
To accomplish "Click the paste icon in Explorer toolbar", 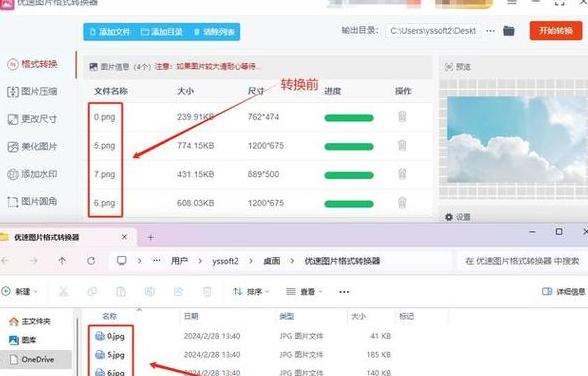I will 121,291.
